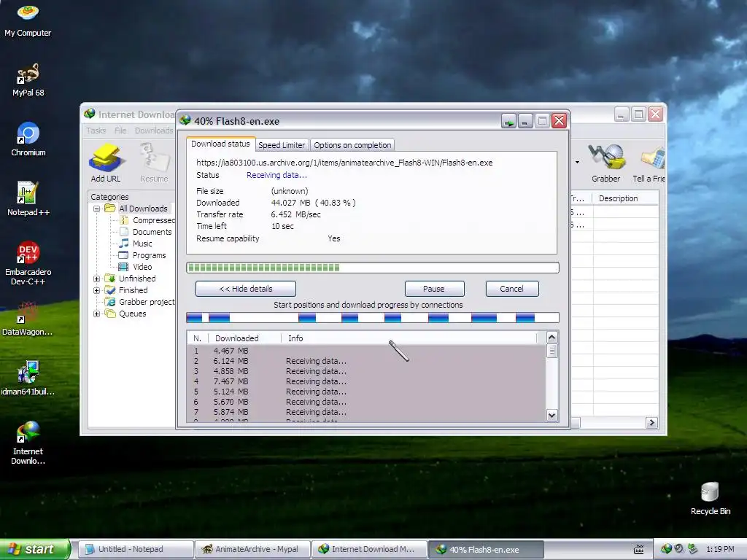Click Description column header in IDM list
Screen dimensions: 747x560
pos(625,198)
